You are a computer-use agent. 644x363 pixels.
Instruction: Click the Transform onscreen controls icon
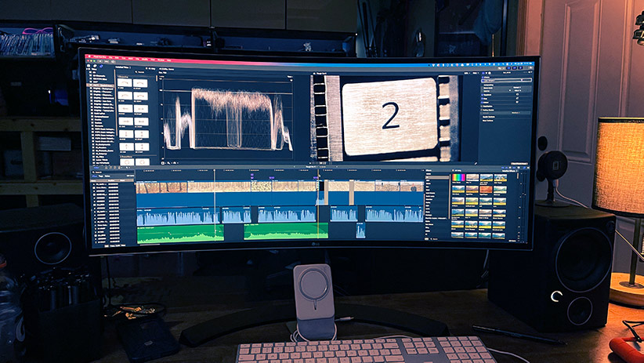pos(517,94)
